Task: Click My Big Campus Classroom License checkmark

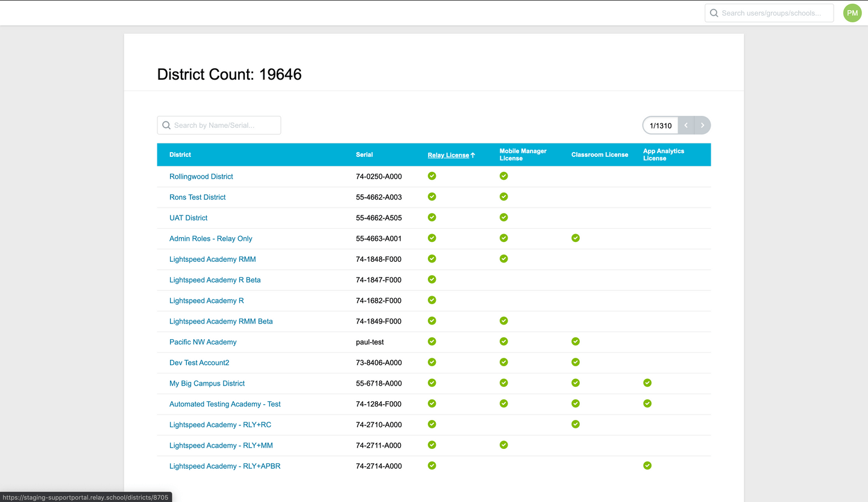Action: [x=575, y=383]
